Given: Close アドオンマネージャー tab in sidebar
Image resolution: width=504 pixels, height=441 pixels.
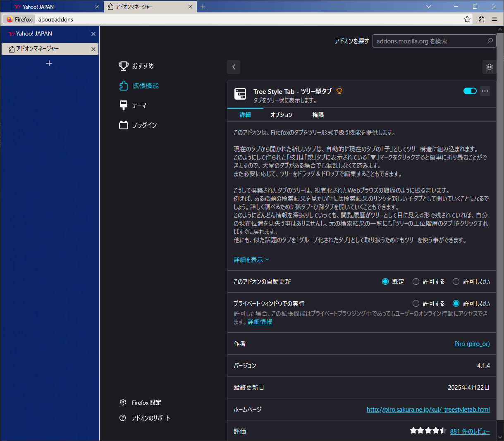Looking at the screenshot, I should 93,49.
